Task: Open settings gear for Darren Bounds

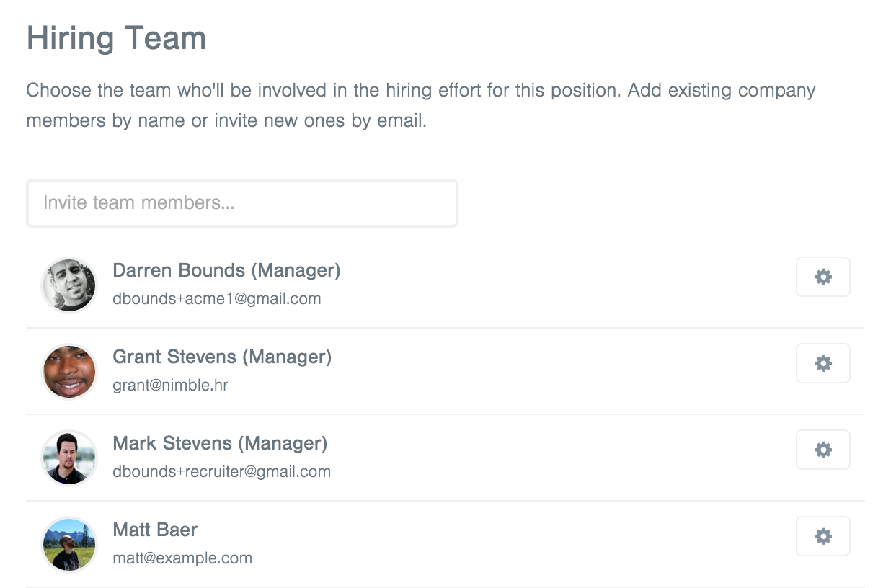Action: click(x=823, y=277)
